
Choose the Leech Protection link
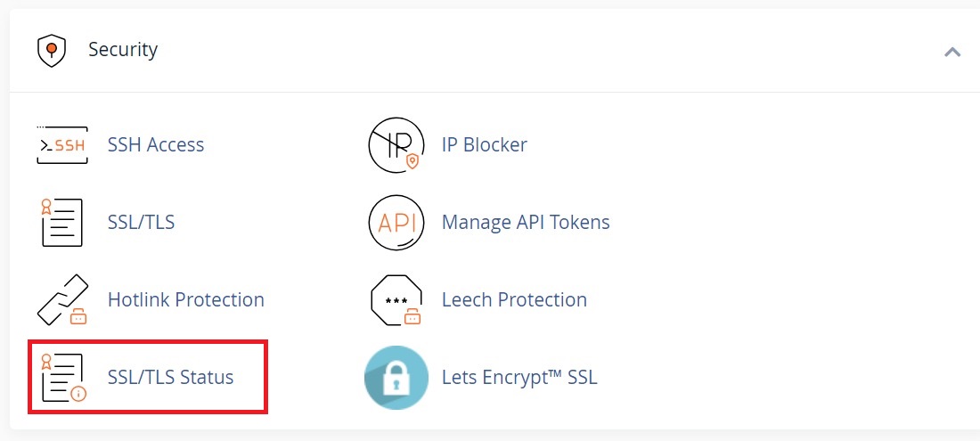tap(514, 300)
